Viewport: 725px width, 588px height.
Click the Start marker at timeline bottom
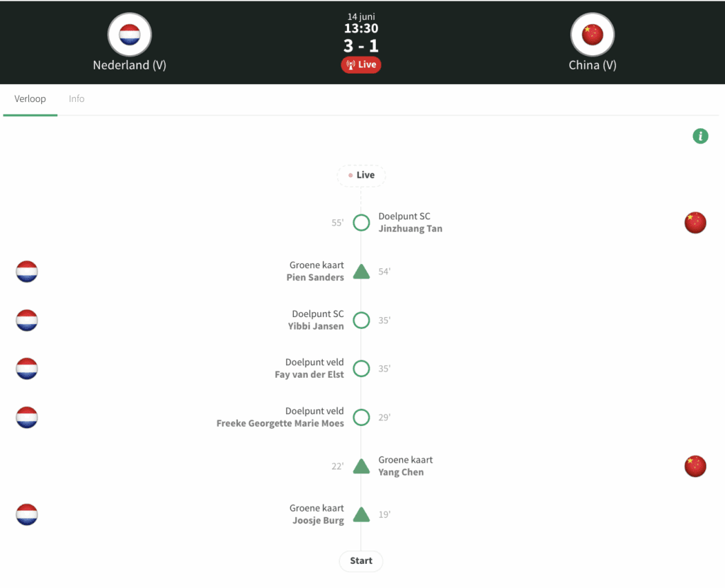(361, 561)
